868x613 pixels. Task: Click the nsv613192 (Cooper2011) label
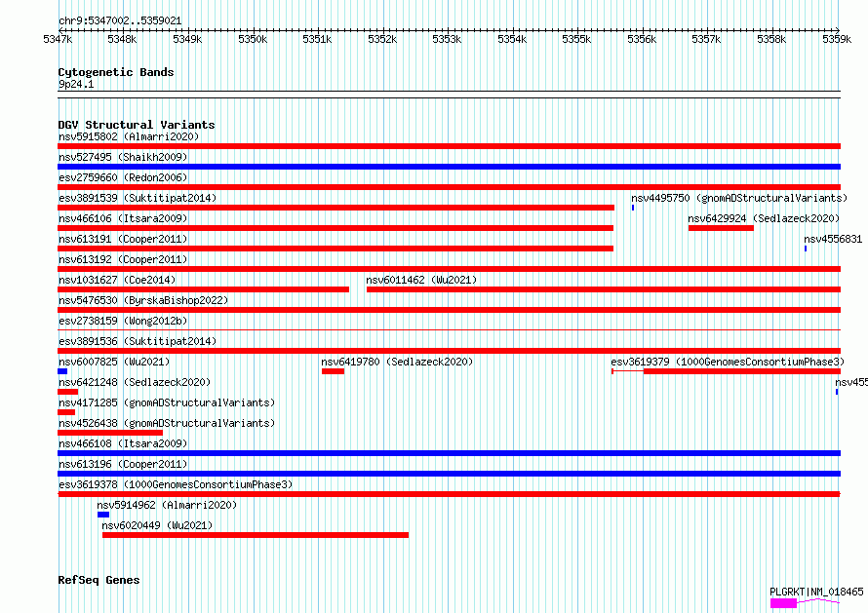pyautogui.click(x=123, y=259)
